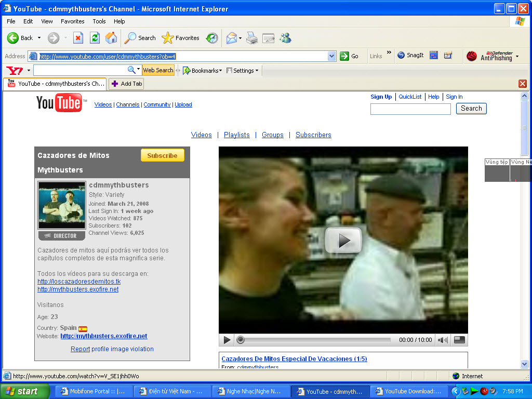The width and height of the screenshot is (532, 399).
Task: Open the AntiPhishing dropdown arrow
Action: [517, 56]
